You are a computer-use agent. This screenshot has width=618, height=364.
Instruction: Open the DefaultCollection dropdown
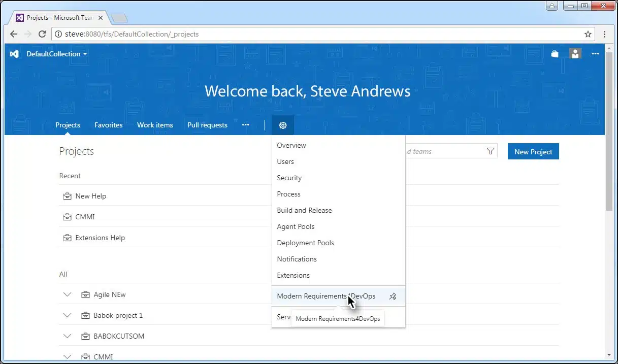pyautogui.click(x=56, y=54)
